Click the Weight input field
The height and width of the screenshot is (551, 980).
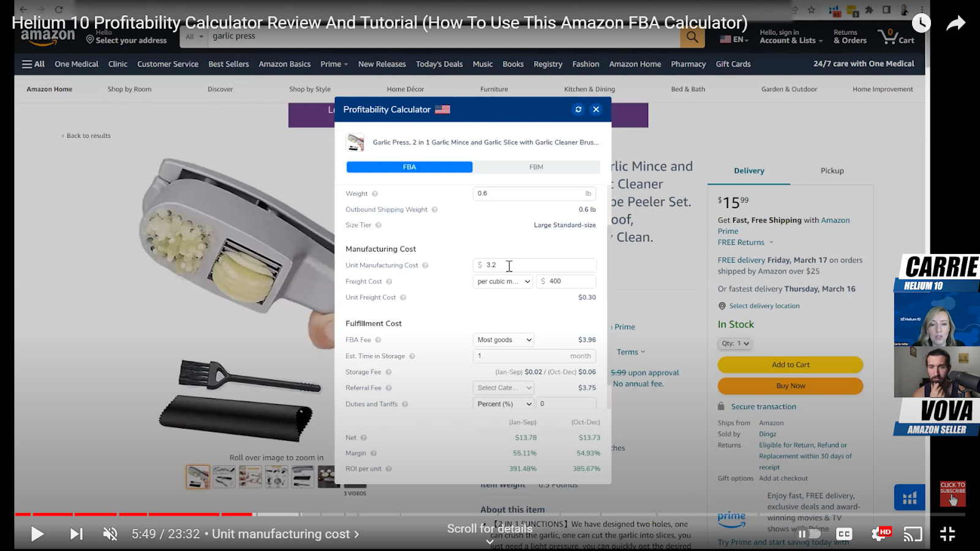535,193
